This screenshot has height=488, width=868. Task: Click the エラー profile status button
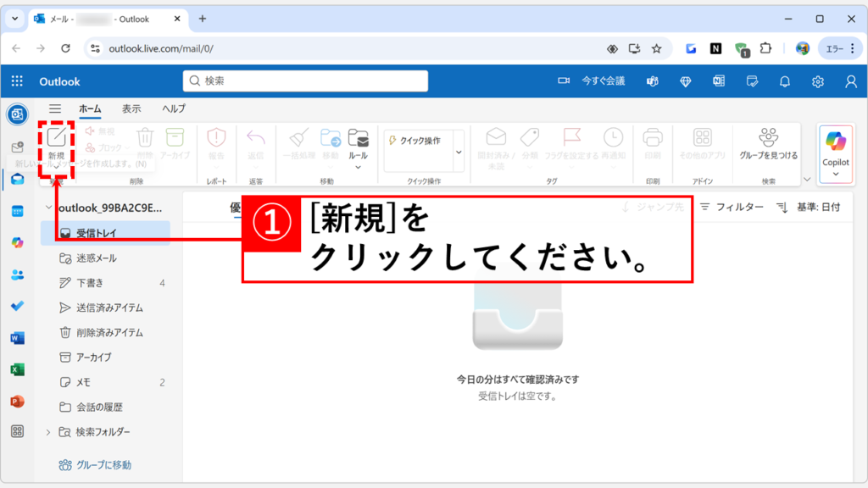(x=834, y=48)
